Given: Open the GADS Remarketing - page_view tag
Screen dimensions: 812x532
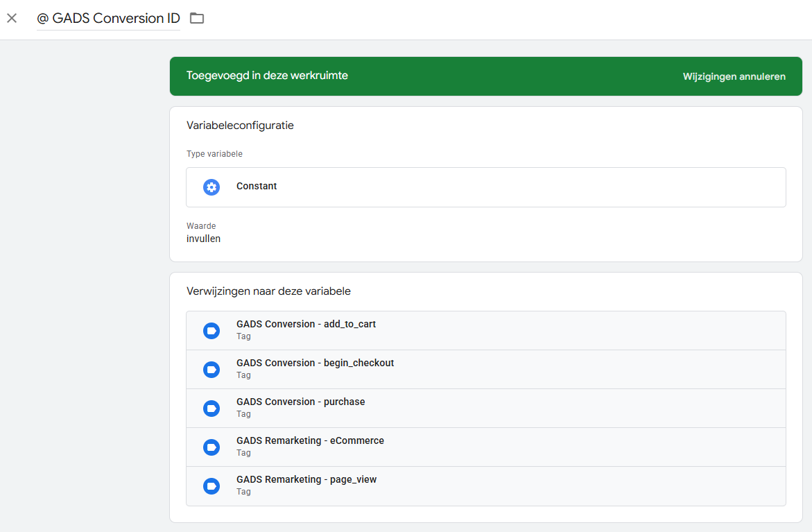Looking at the screenshot, I should (306, 480).
